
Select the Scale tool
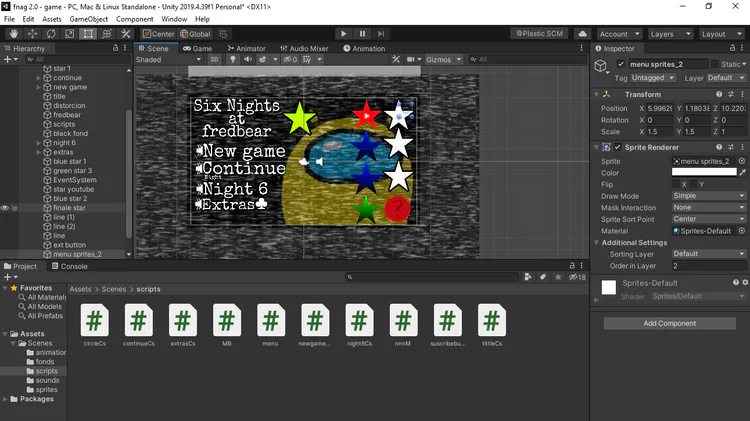[x=69, y=33]
